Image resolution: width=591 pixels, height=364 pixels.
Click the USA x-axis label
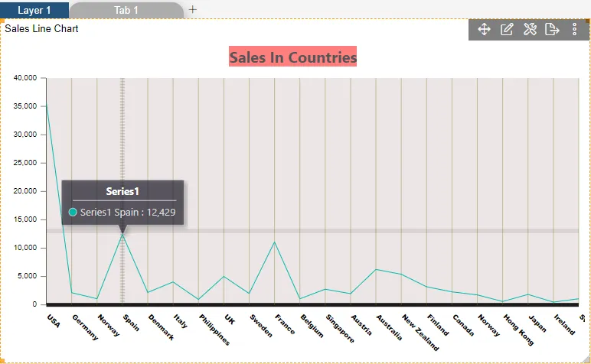point(54,320)
